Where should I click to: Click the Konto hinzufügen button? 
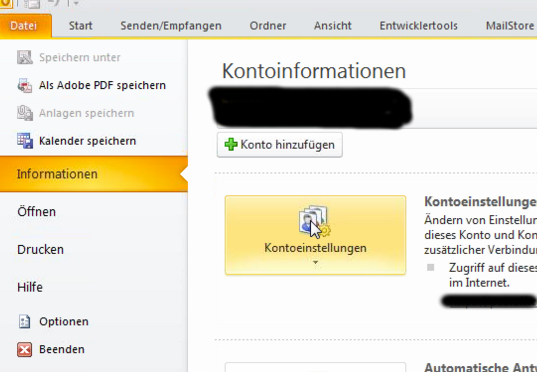pos(280,145)
